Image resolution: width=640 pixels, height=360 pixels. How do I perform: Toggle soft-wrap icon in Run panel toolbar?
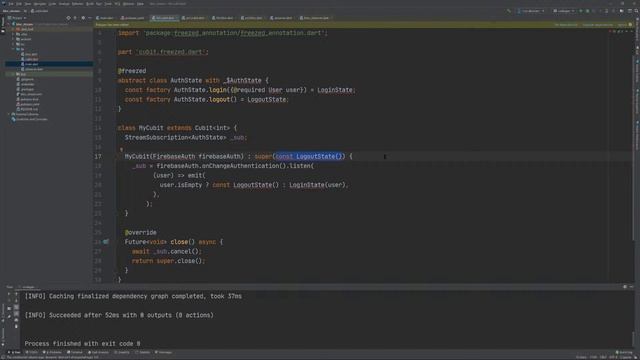pyautogui.click(x=16, y=307)
